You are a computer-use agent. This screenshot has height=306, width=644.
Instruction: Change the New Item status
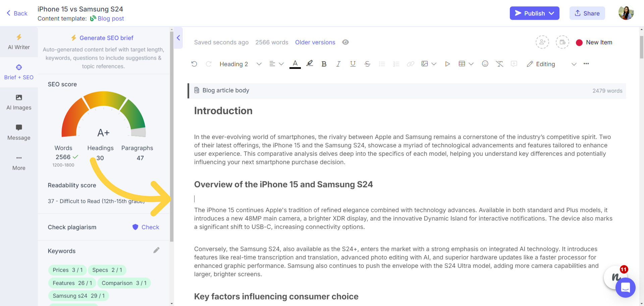pos(594,42)
